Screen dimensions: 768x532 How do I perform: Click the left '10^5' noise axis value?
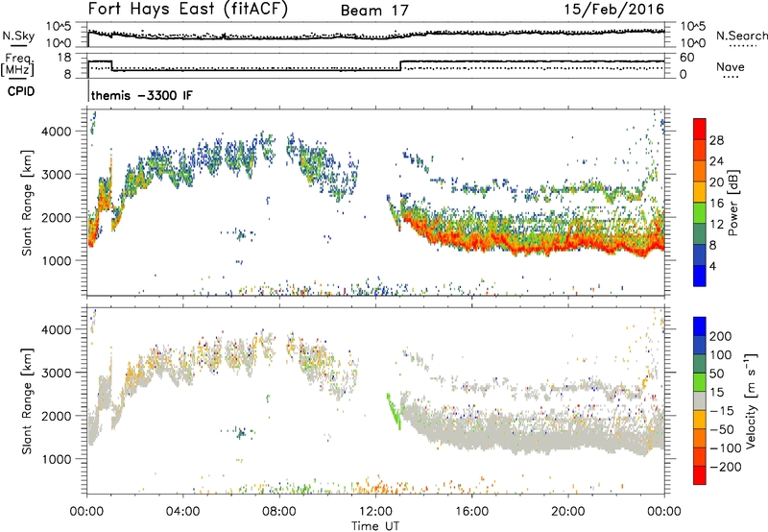tap(59, 27)
